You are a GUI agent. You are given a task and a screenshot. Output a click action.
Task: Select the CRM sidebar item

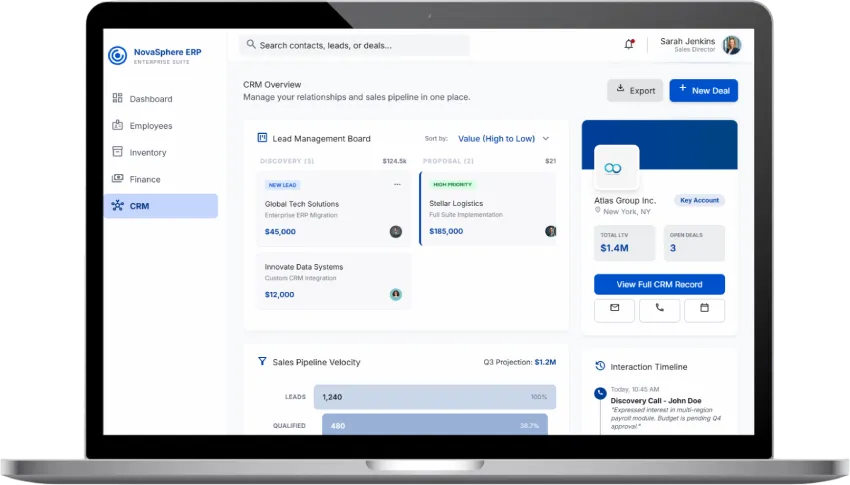click(160, 206)
